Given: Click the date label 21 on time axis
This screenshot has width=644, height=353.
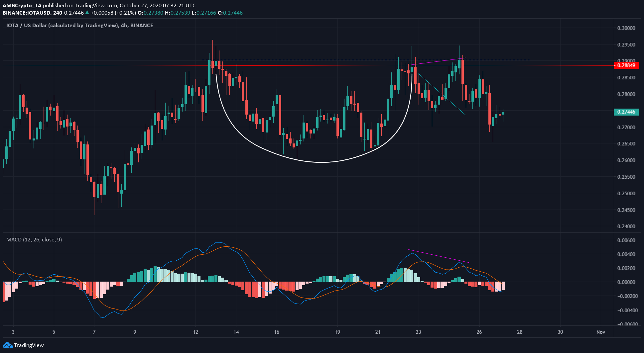Looking at the screenshot, I should tap(378, 332).
